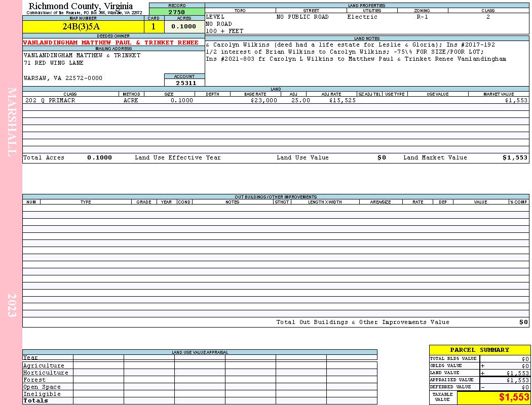Click the LAND USE VALUE APPRAISAL header
The width and height of the screenshot is (532, 405).
point(200,352)
